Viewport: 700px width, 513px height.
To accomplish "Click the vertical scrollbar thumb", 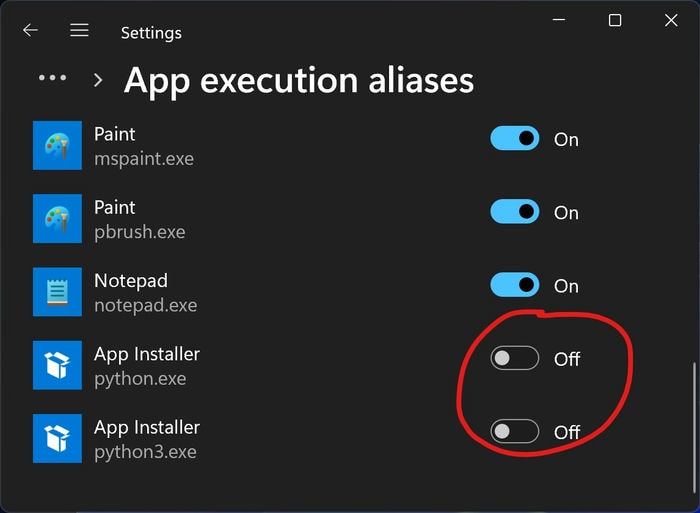I will pyautogui.click(x=694, y=426).
